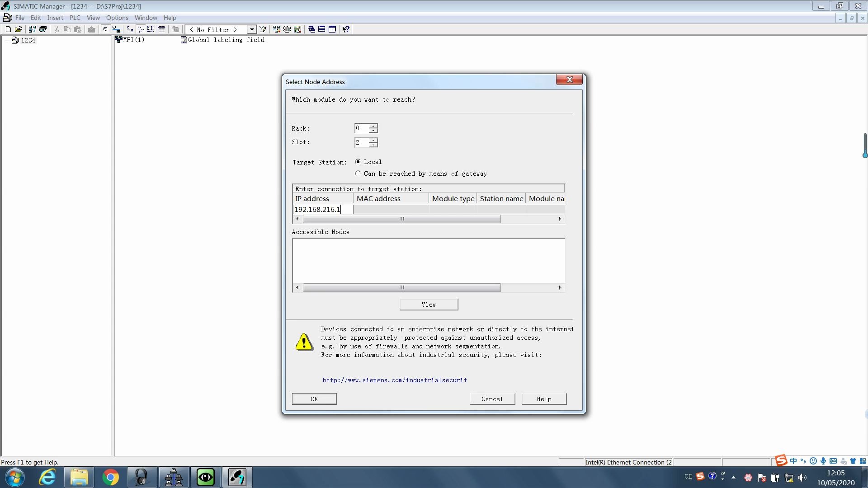Select the Global labeling field object

click(x=222, y=40)
